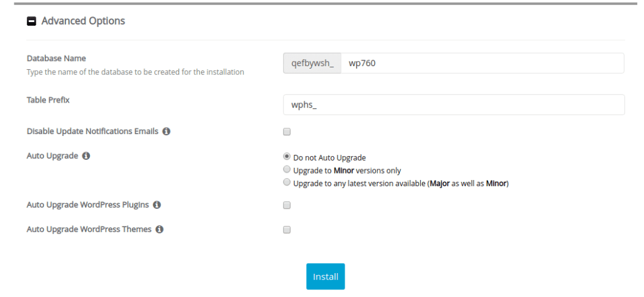This screenshot has height=297, width=644.
Task: Click the blue Install button
Action: [326, 276]
